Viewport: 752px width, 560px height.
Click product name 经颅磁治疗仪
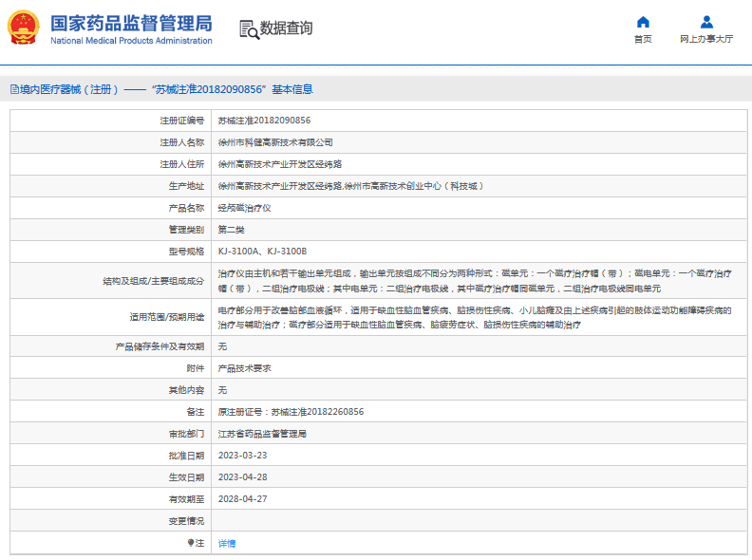(244, 208)
